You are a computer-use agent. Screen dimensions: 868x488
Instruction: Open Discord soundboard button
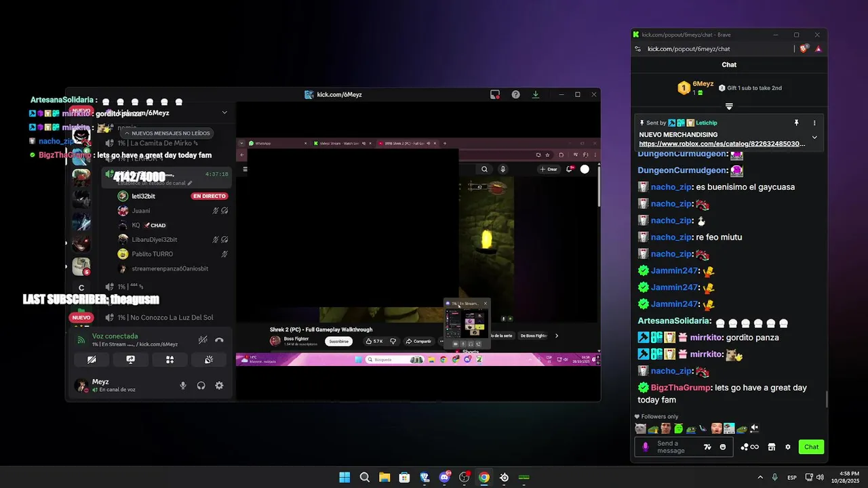[x=209, y=360]
